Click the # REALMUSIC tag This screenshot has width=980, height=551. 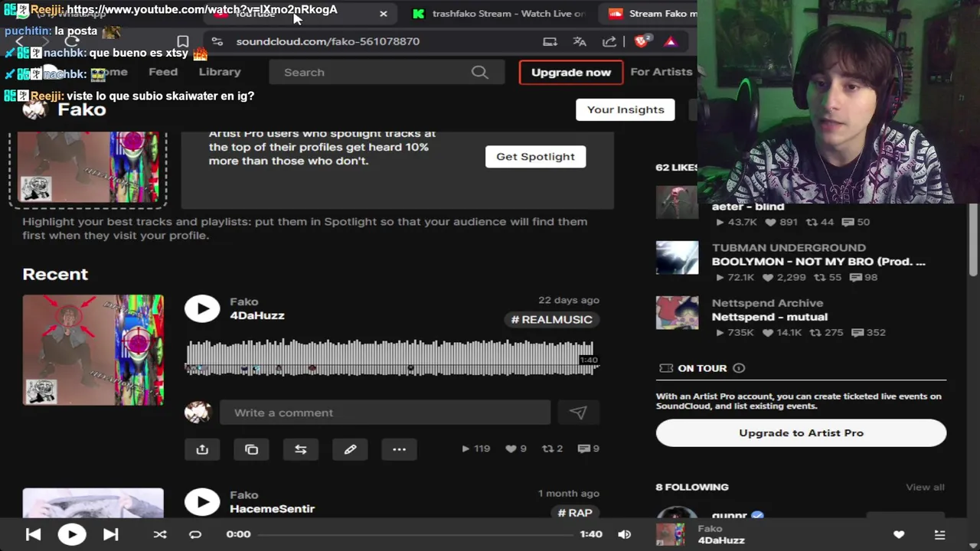click(x=551, y=320)
